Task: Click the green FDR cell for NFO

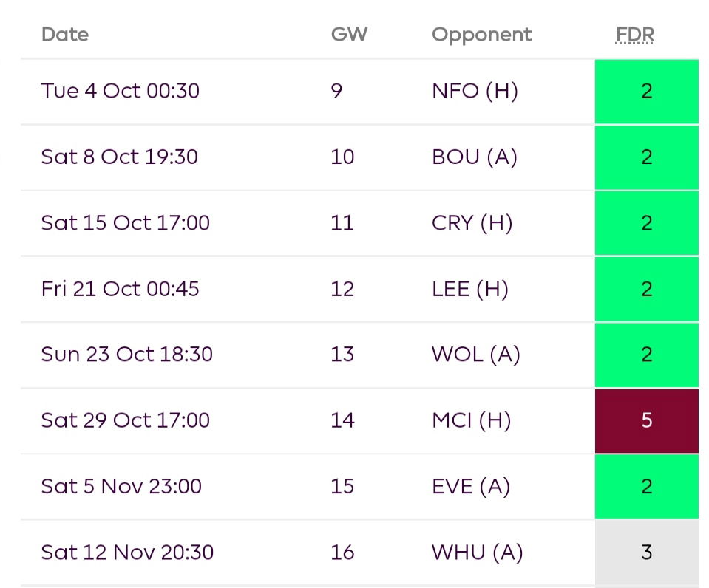Action: point(646,91)
